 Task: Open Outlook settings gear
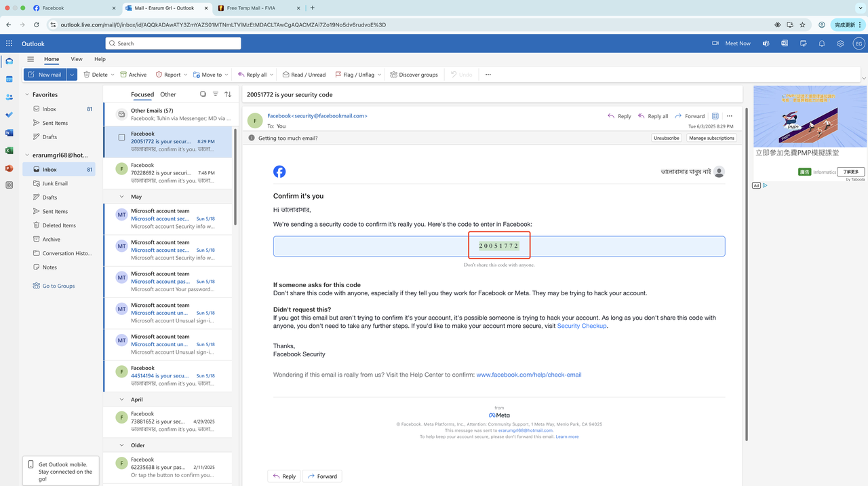pos(840,43)
